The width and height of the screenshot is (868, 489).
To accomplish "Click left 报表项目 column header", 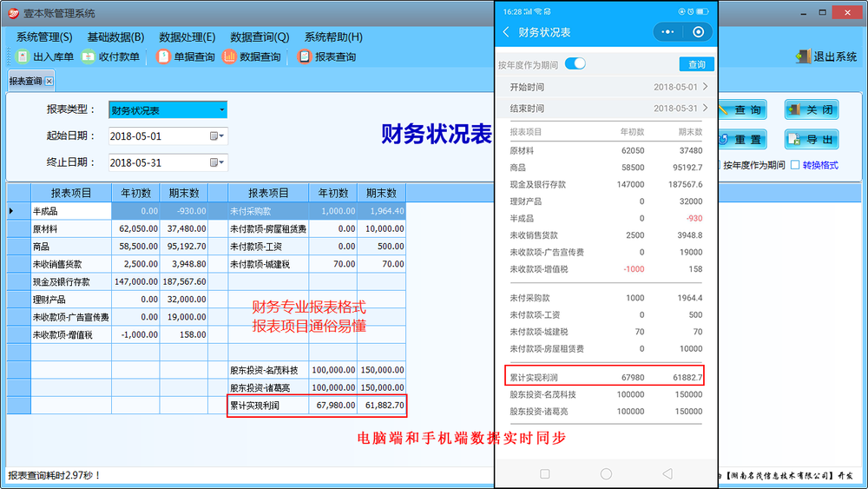I will 71,193.
